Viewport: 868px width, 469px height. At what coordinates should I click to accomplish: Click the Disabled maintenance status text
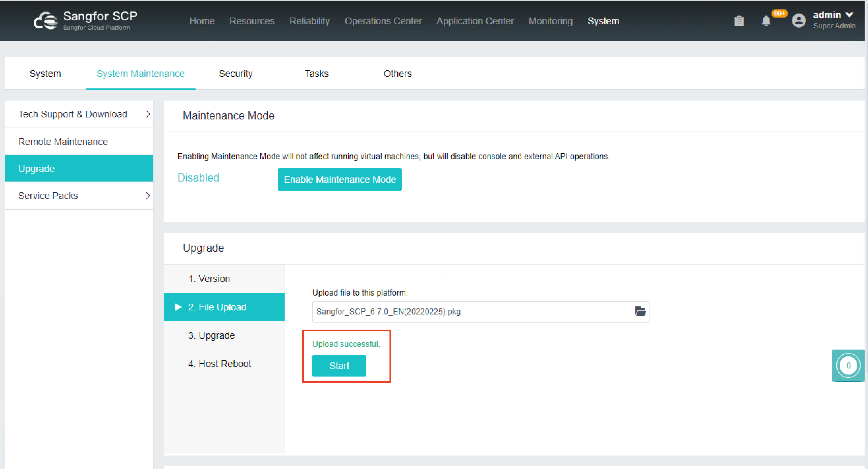tap(198, 177)
